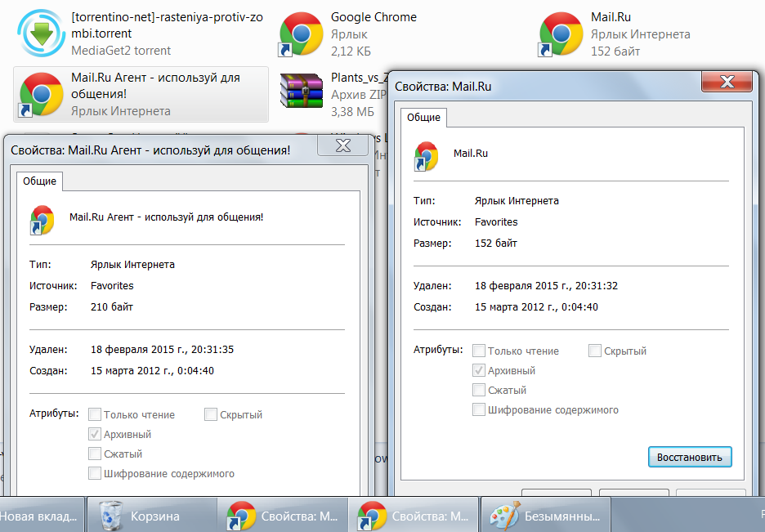765x532 pixels.
Task: Toggle Шифрование содержимого in Свойства: Mail.Ru dialog
Action: [479, 409]
